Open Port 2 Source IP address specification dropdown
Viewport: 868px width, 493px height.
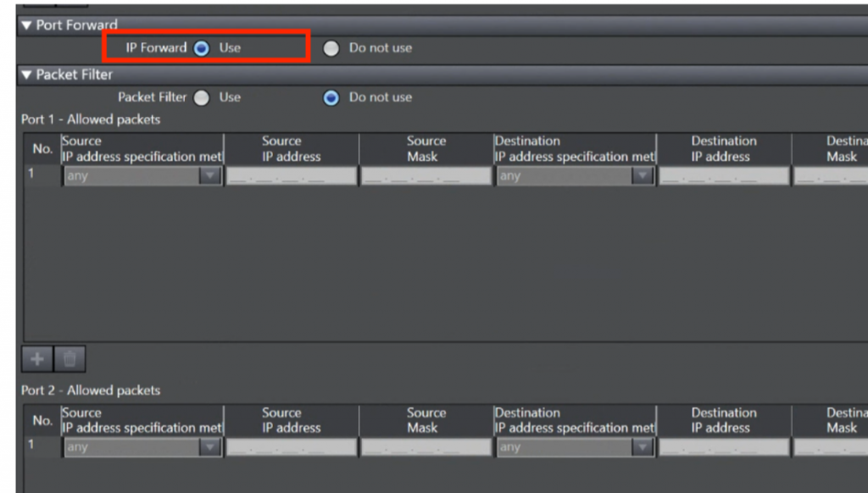pos(209,447)
